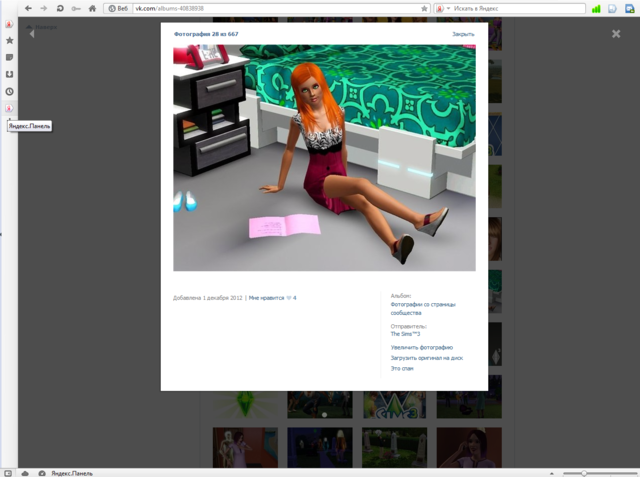
Task: Close the photo viewer with the X
Action: coord(616,34)
